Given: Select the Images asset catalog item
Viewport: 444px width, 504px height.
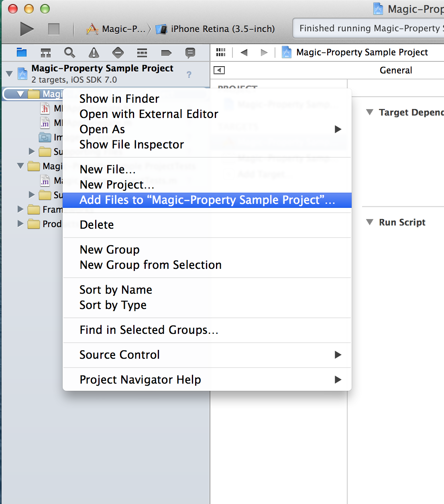Looking at the screenshot, I should 45,137.
